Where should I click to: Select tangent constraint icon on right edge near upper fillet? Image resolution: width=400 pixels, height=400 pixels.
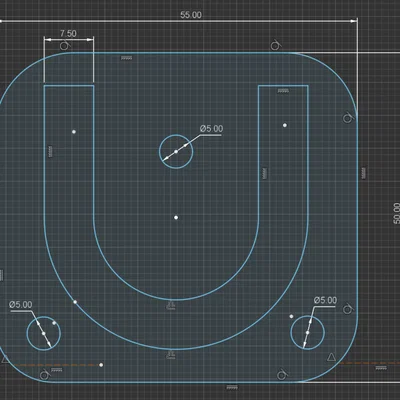(x=348, y=118)
